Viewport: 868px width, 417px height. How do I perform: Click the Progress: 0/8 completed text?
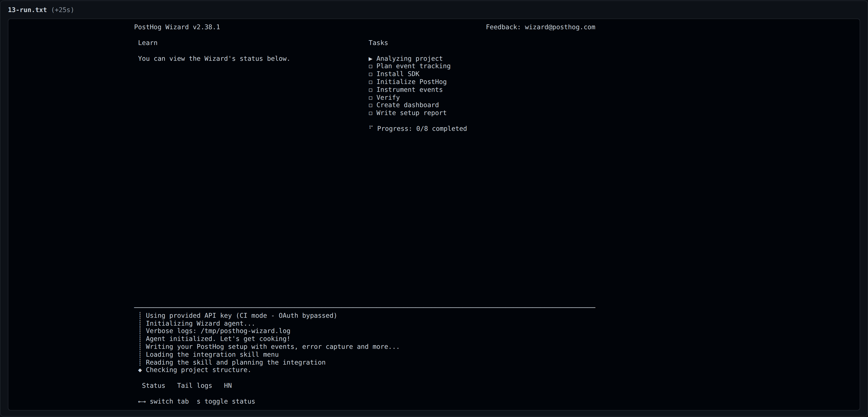(422, 129)
